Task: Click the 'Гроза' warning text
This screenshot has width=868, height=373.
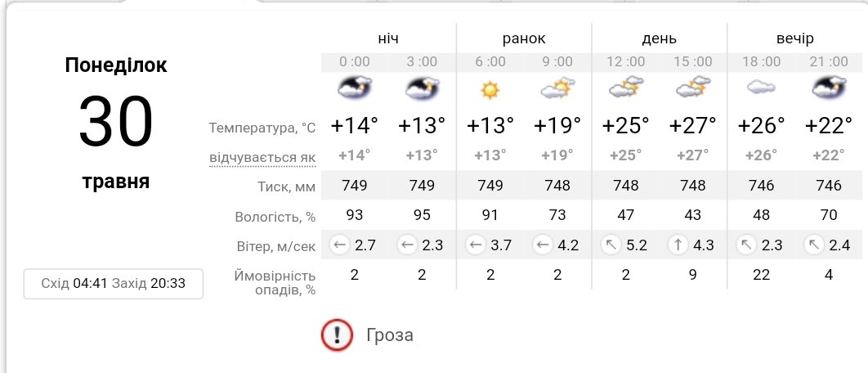Action: coord(389,335)
